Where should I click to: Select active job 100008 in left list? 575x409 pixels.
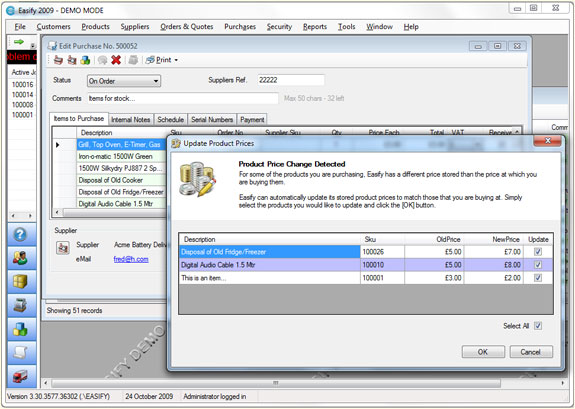(x=22, y=105)
